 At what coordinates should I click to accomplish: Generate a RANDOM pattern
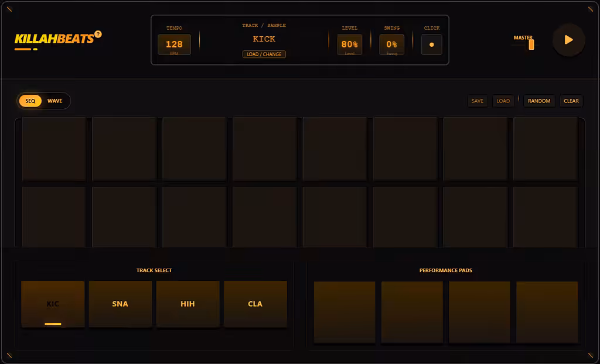pyautogui.click(x=539, y=101)
